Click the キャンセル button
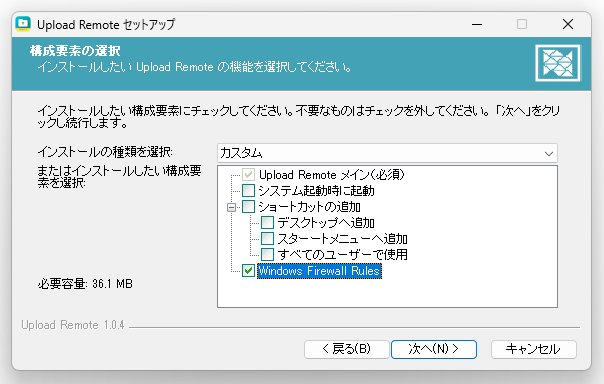Image resolution: width=604 pixels, height=384 pixels. pos(534,349)
